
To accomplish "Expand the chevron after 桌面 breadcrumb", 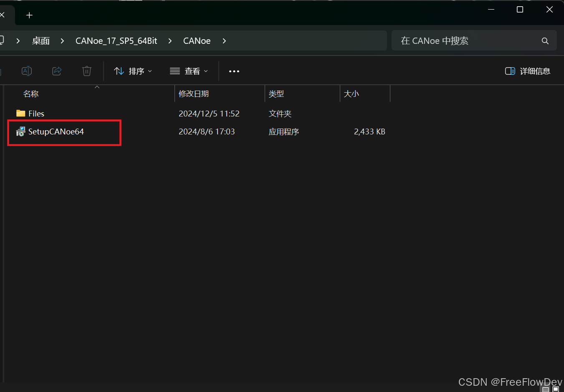I will [62, 41].
